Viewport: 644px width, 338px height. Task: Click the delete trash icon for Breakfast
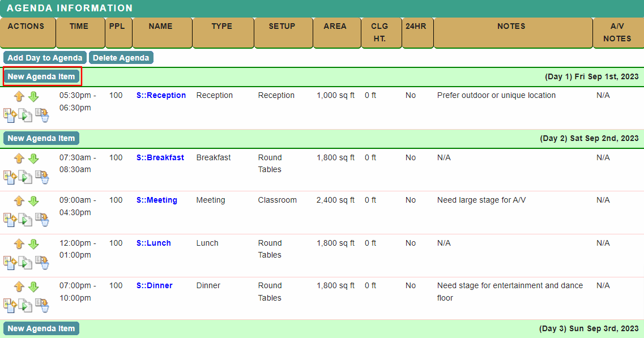click(42, 177)
